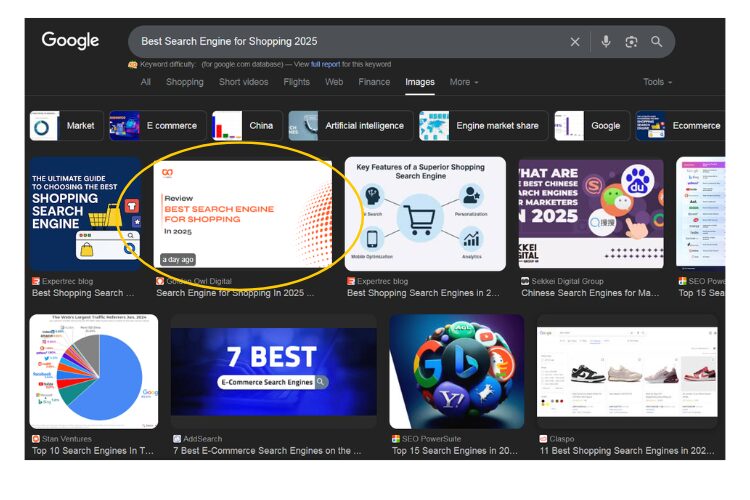Go to Google homepage via logo
750x500 pixels.
point(70,41)
